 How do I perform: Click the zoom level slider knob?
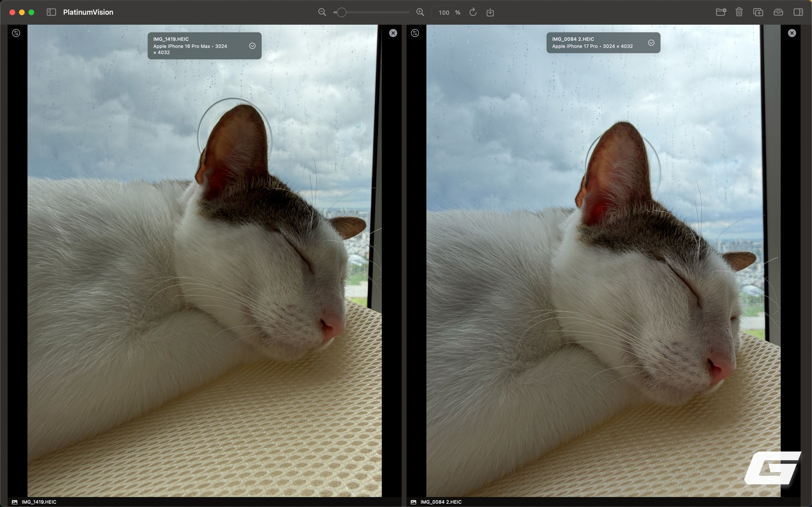(x=341, y=12)
